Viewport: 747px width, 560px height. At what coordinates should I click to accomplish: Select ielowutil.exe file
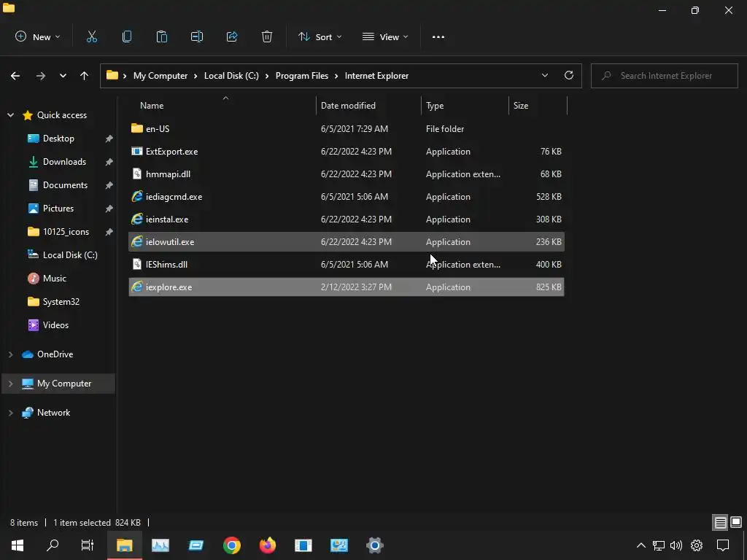click(347, 242)
